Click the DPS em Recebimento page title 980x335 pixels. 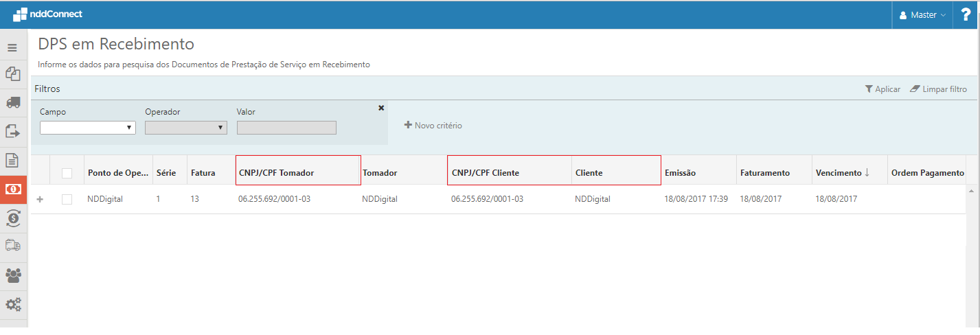116,45
